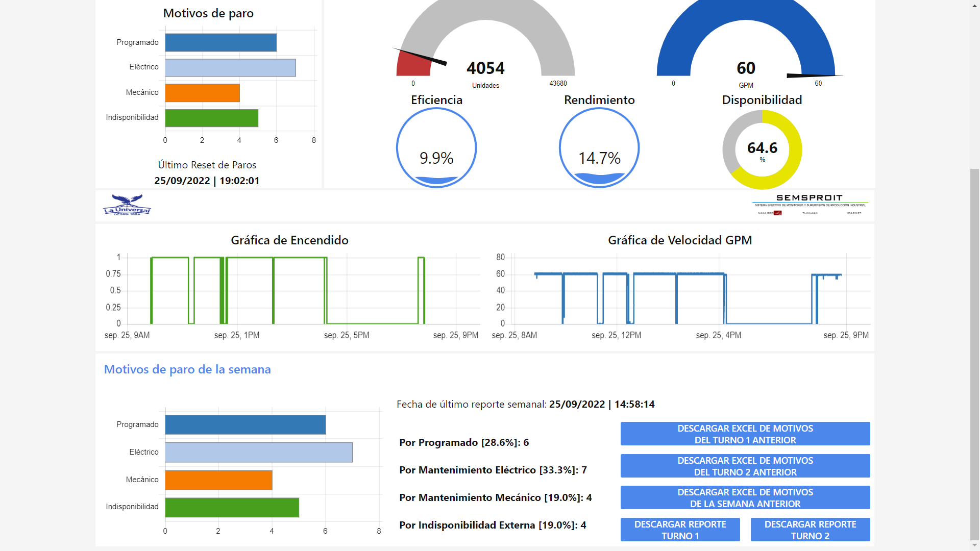
Task: Click the Motivos de paro de la semana heading
Action: pos(187,369)
